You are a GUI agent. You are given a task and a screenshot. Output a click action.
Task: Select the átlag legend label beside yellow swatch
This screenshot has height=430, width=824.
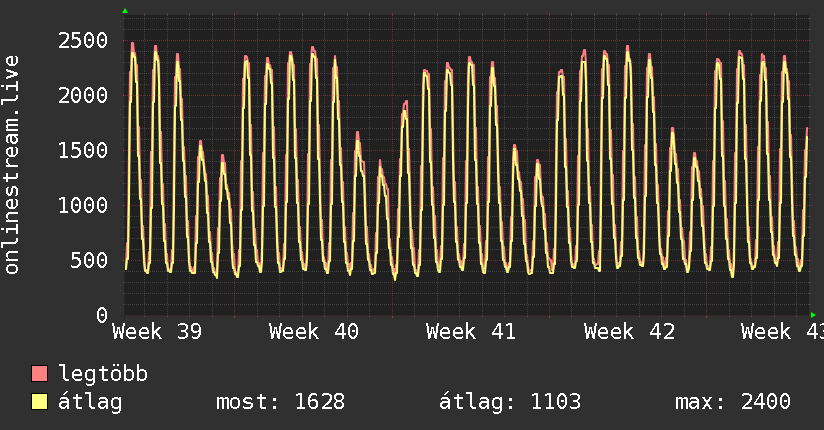coord(90,402)
